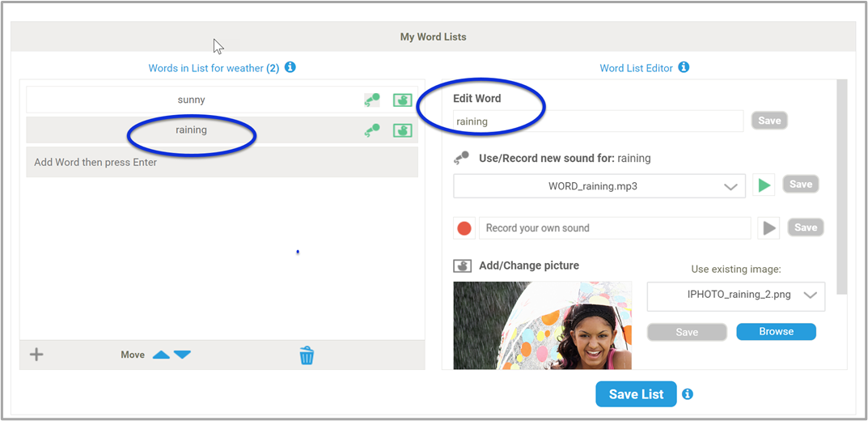Select the raining word row
868x421 pixels.
pyautogui.click(x=222, y=130)
